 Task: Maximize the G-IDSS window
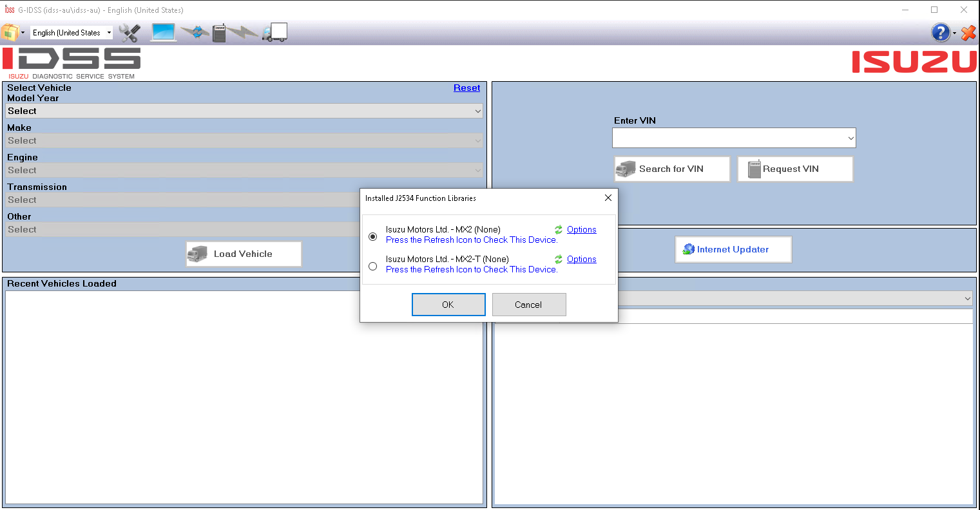(x=934, y=10)
